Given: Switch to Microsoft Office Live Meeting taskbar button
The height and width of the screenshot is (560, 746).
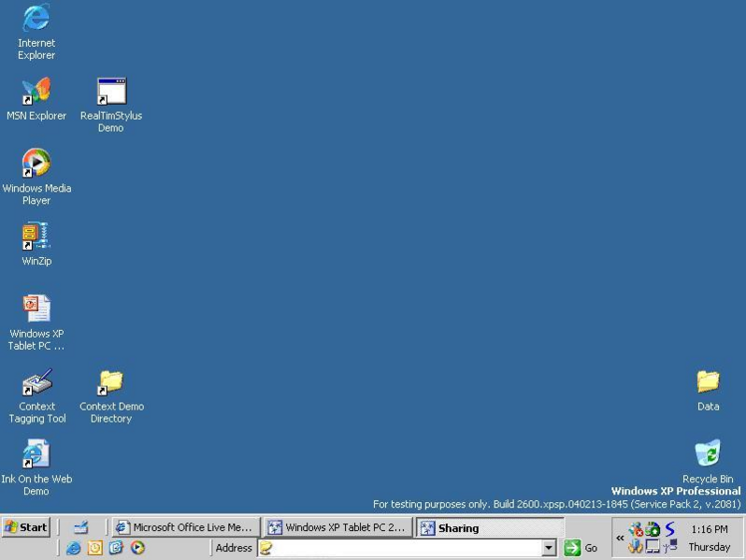Looking at the screenshot, I should 184,527.
